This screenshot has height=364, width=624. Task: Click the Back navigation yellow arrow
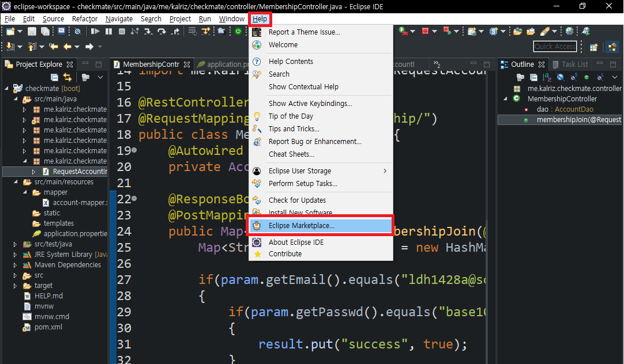67,47
